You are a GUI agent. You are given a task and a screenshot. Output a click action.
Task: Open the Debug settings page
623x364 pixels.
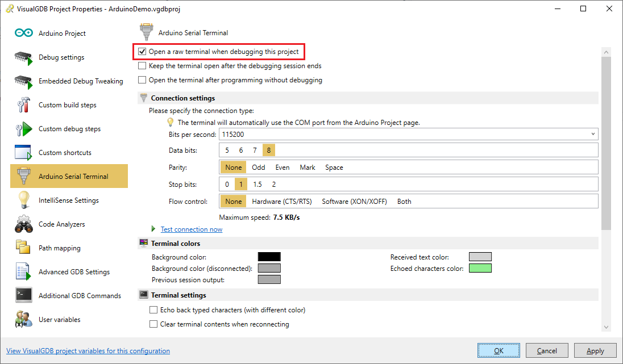click(69, 57)
